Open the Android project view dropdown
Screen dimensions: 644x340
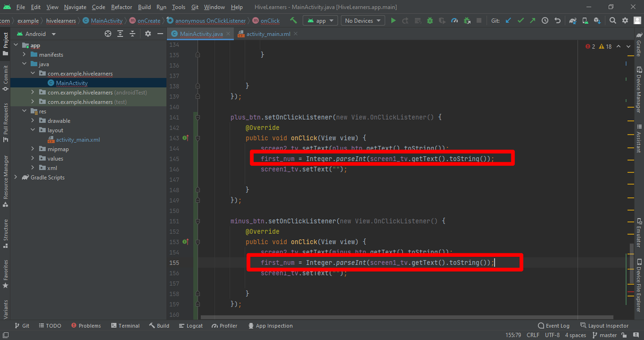[x=37, y=34]
